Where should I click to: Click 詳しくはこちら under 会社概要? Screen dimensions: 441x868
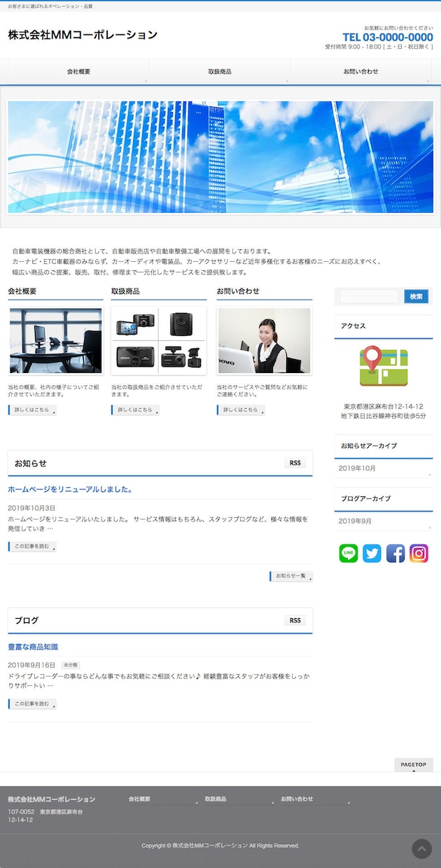point(32,410)
